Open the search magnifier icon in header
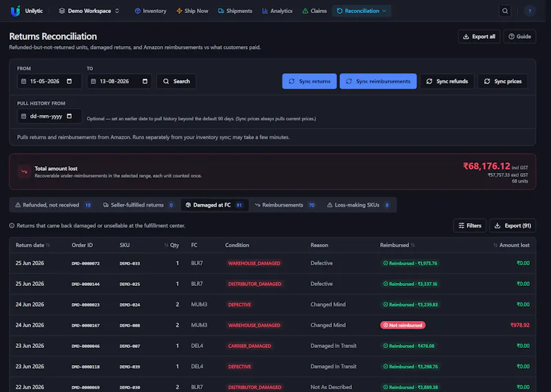551x392 pixels. click(505, 11)
